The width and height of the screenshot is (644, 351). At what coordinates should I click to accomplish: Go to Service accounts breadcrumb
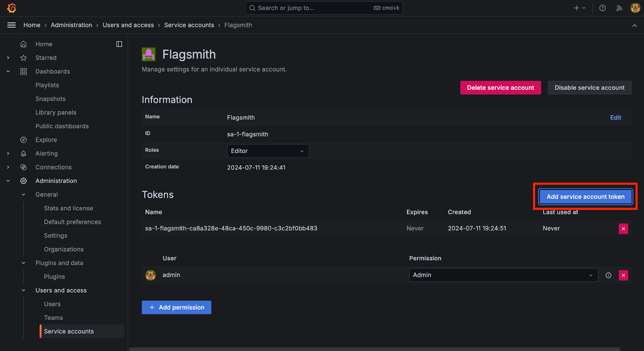pyautogui.click(x=189, y=25)
